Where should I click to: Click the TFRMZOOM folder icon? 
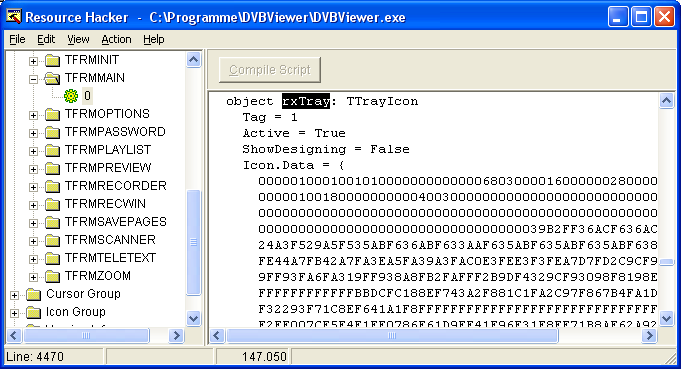tap(53, 276)
